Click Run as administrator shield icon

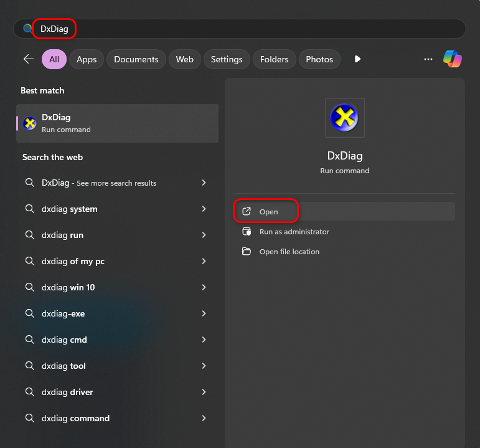tap(247, 232)
